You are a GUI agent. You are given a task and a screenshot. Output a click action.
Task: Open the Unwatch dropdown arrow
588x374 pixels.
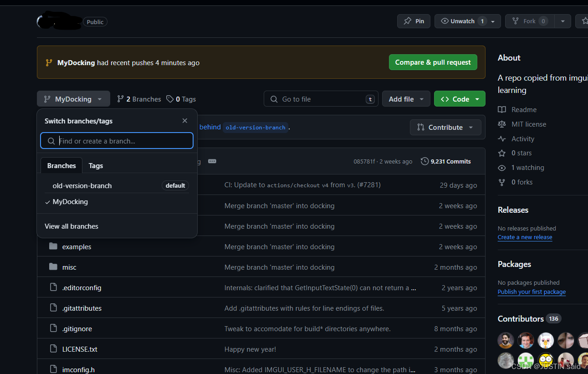pyautogui.click(x=493, y=21)
